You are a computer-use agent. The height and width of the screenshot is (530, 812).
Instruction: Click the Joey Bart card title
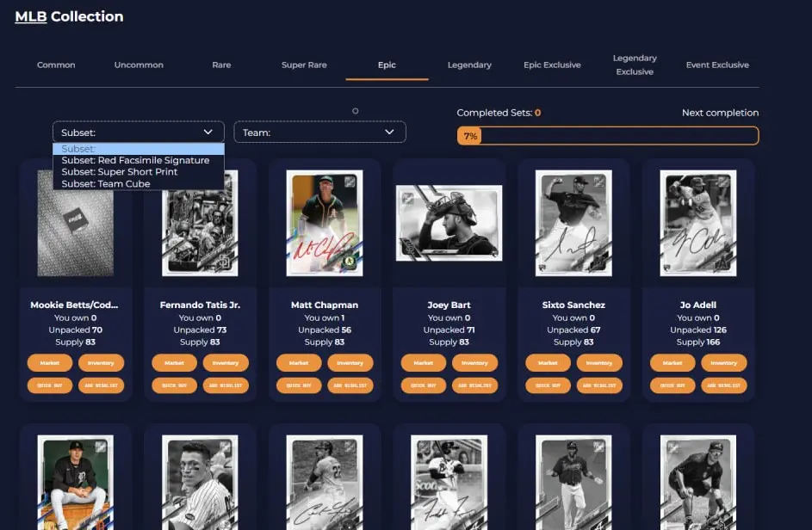[449, 305]
